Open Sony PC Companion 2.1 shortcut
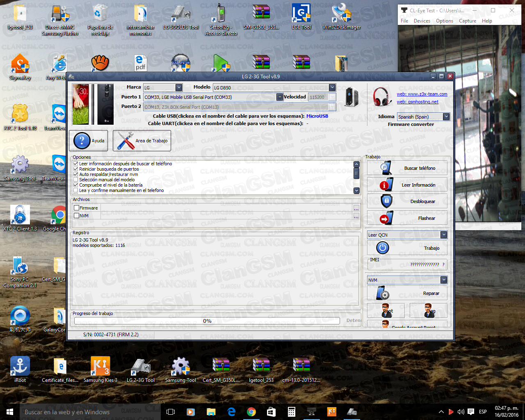This screenshot has height=420, width=525. coord(20,272)
